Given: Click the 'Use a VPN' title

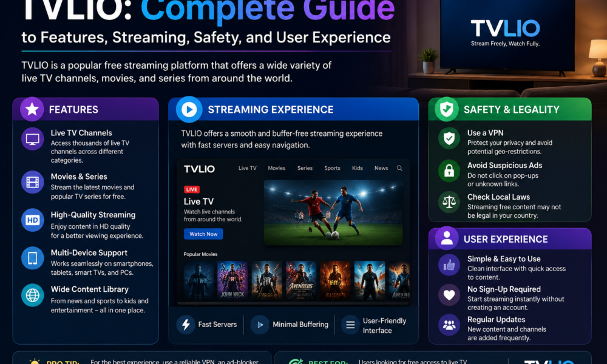Looking at the screenshot, I should [x=485, y=133].
